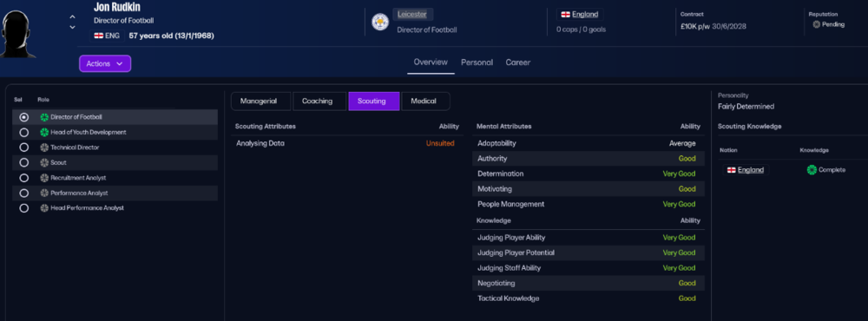Image resolution: width=868 pixels, height=321 pixels.
Task: Click the Recruitment Analyst role suitability icon
Action: coord(44,178)
